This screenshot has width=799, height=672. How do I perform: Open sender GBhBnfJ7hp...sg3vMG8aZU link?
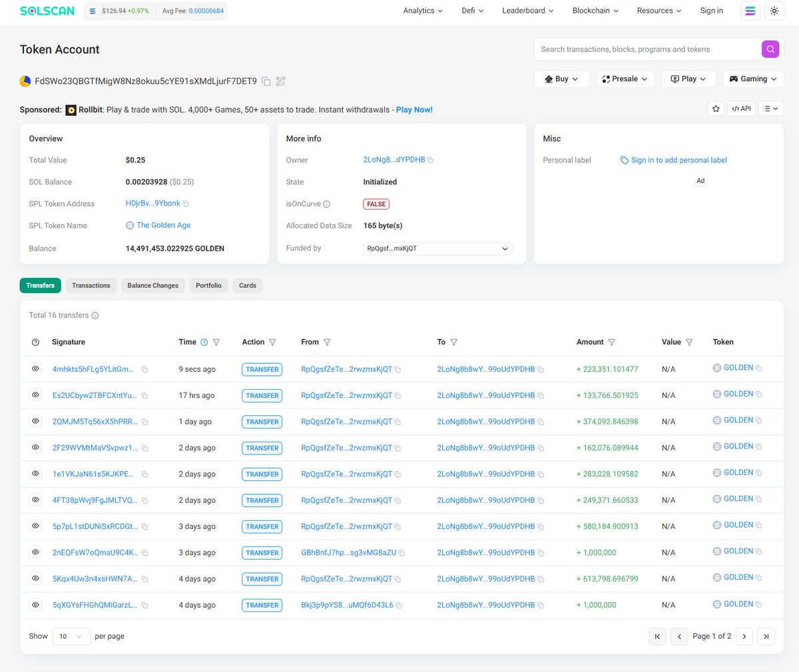(348, 553)
